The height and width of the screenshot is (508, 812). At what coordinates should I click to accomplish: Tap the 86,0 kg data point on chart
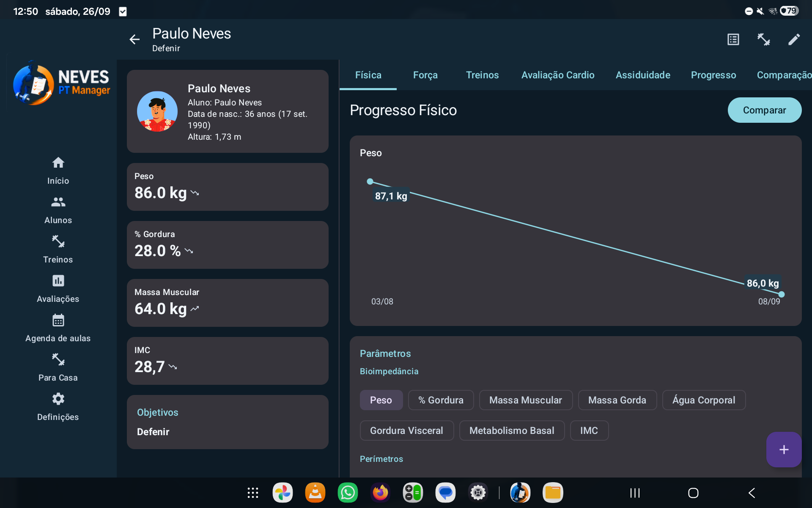(782, 294)
